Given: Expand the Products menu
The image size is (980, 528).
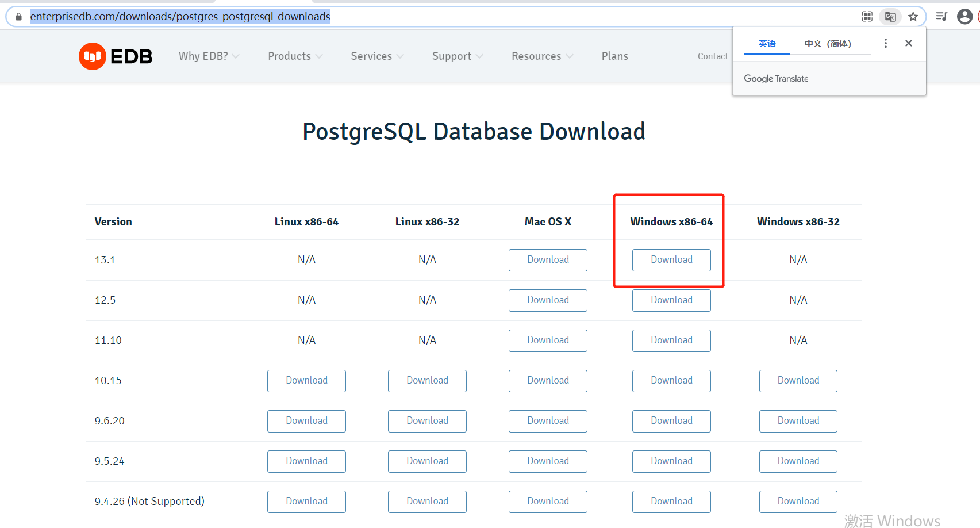Looking at the screenshot, I should (295, 56).
